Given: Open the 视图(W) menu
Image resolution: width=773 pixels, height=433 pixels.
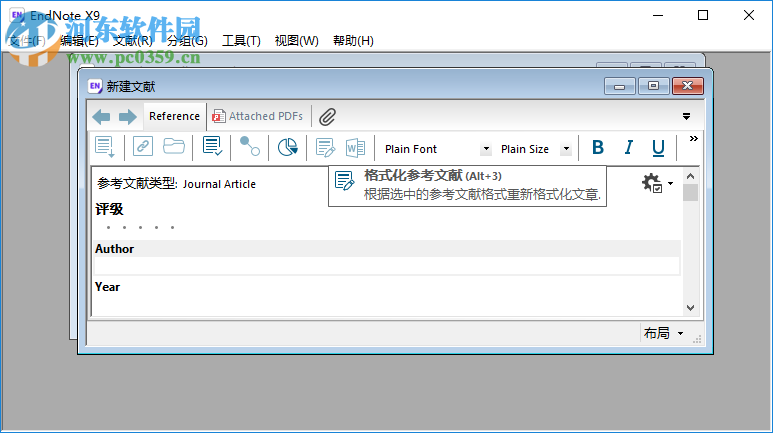Looking at the screenshot, I should [297, 40].
